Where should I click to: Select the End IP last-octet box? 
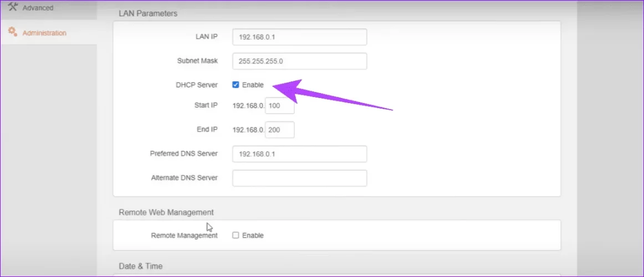(280, 130)
